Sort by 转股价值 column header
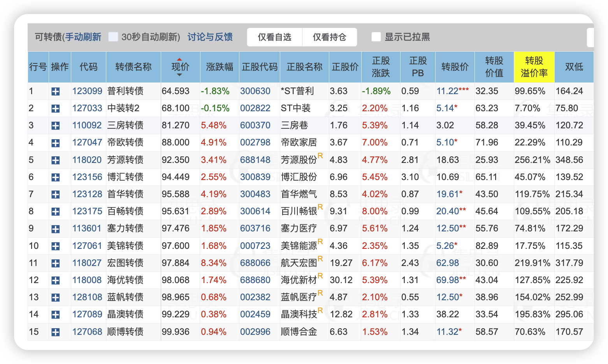The width and height of the screenshot is (608, 364). (x=494, y=67)
